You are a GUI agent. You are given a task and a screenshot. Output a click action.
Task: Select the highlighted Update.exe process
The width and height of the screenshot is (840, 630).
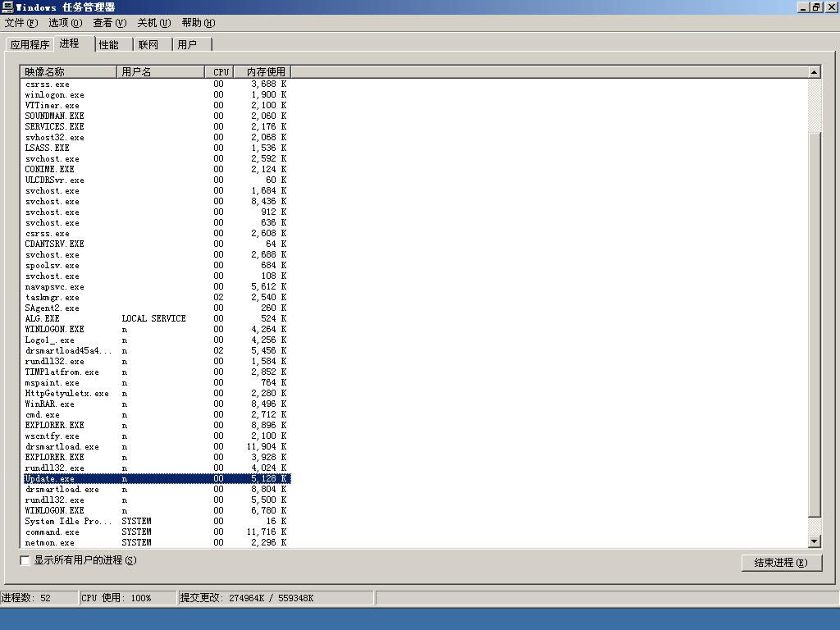click(156, 479)
